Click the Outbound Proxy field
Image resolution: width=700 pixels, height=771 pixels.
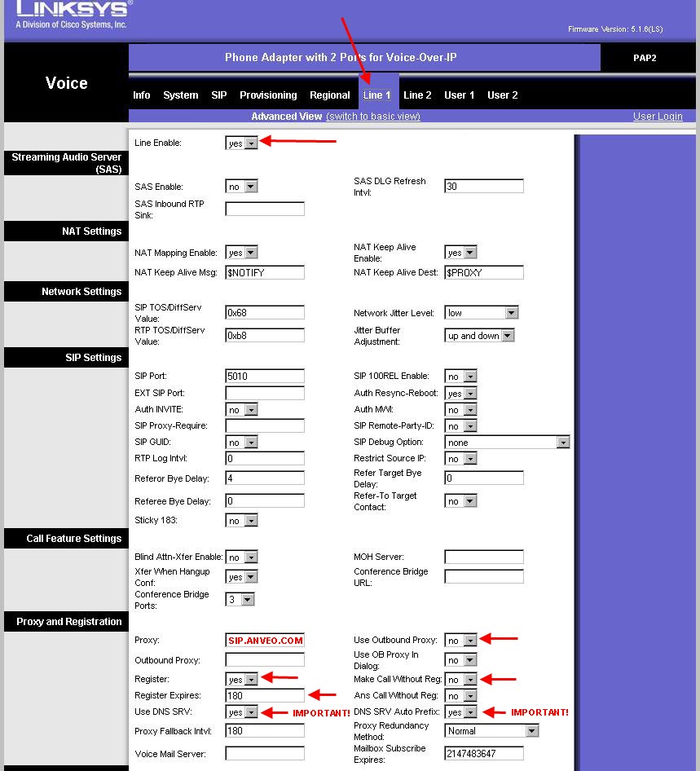tap(265, 660)
